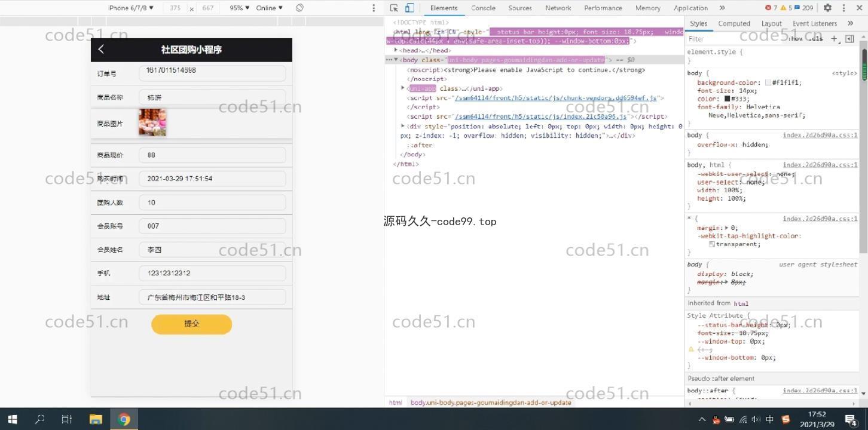Image resolution: width=868 pixels, height=430 pixels.
Task: Open the Windows notification center
Action: point(851,419)
